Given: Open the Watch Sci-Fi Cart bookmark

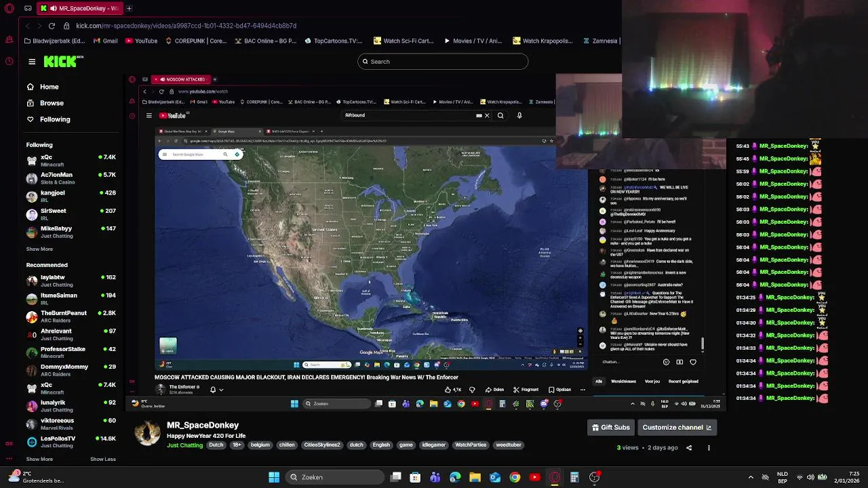Looking at the screenshot, I should (x=403, y=41).
